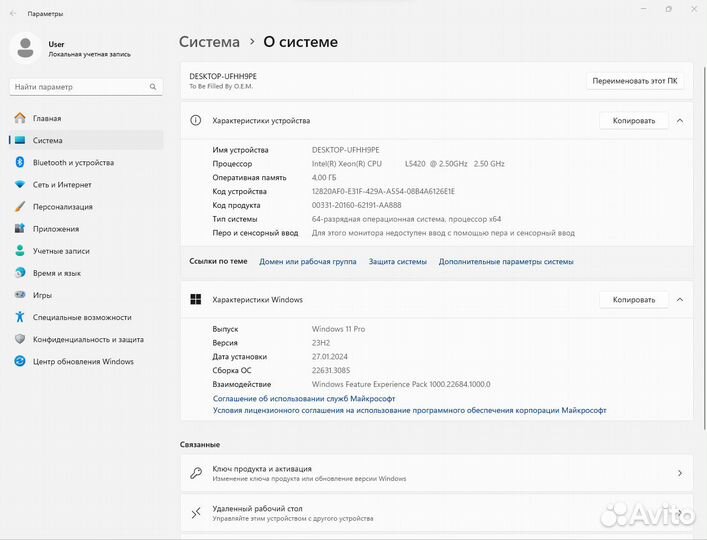
Task: Click the RAM value 4,00 ГБ
Action: pos(324,178)
